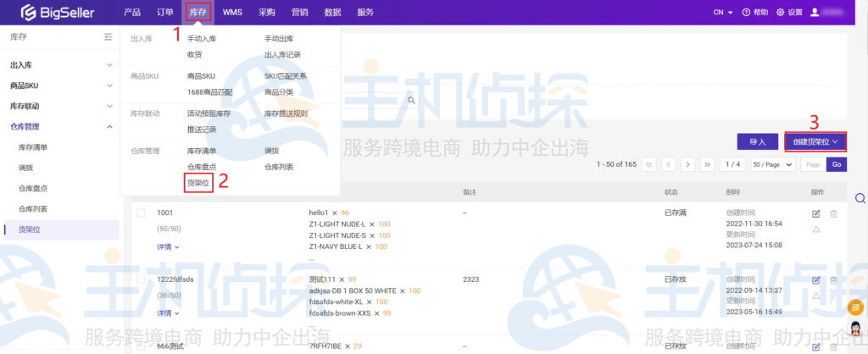Screen dimensions: 868x354
Task: Choose 出入库记录 in the dropdown menu
Action: 283,54
